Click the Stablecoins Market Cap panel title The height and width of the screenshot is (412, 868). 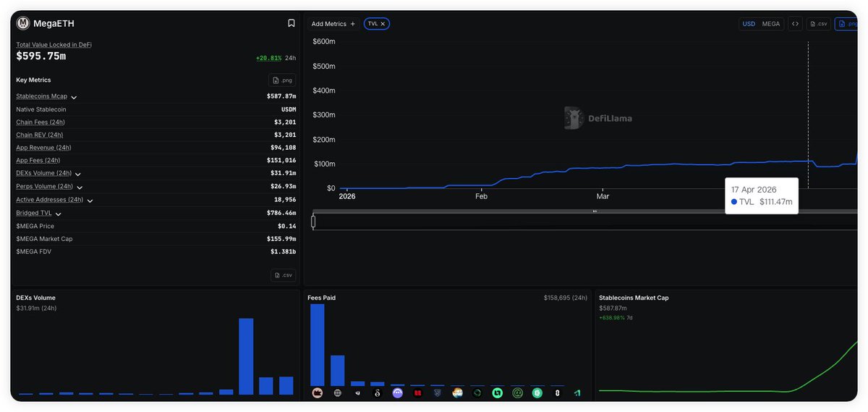[x=634, y=298]
